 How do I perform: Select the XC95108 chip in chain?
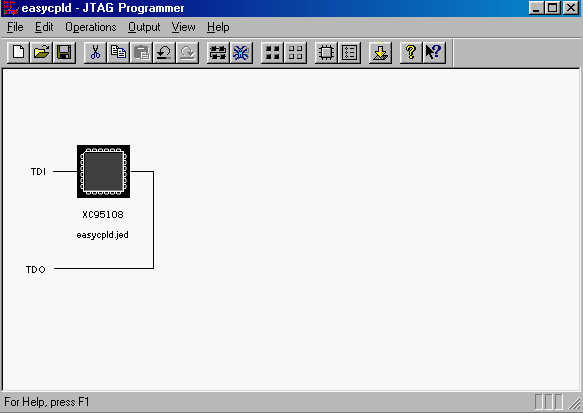[103, 171]
